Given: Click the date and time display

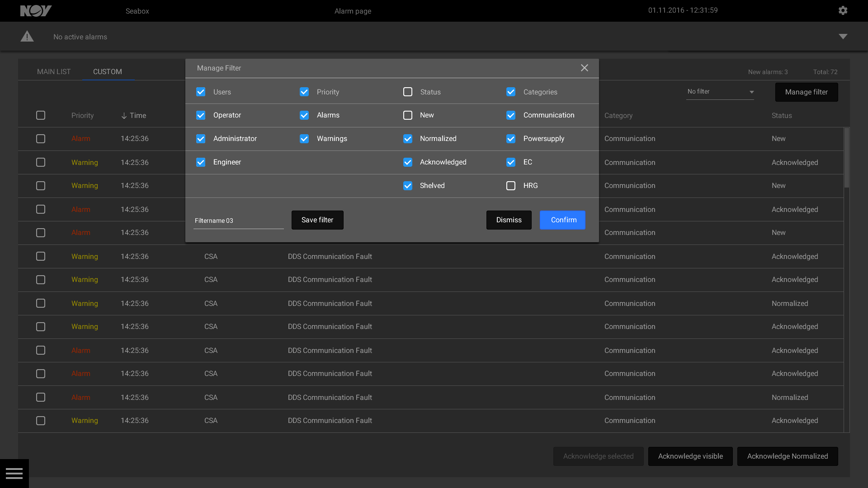Looking at the screenshot, I should 683,10.
